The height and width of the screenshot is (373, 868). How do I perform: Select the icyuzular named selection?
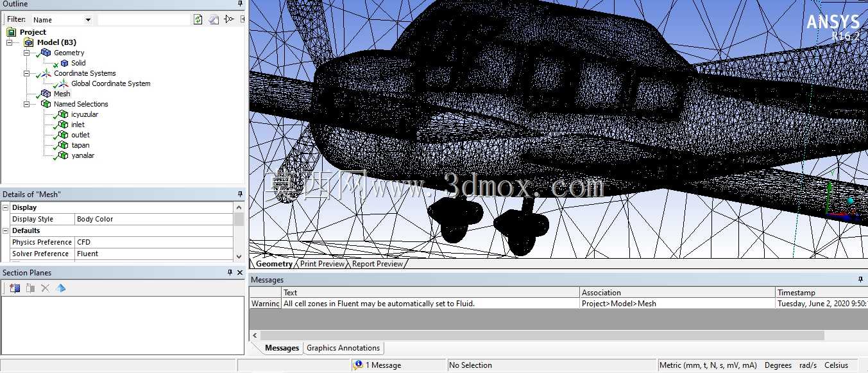pyautogui.click(x=85, y=114)
